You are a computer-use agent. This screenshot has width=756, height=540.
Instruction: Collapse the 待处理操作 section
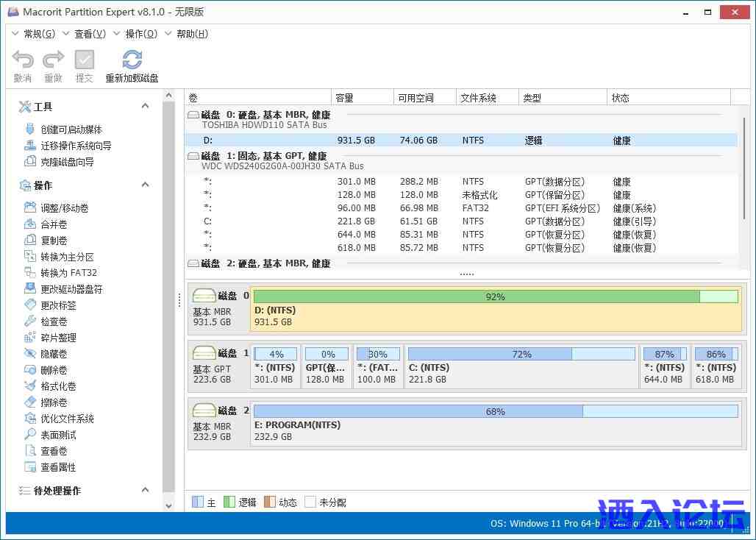tap(145, 490)
